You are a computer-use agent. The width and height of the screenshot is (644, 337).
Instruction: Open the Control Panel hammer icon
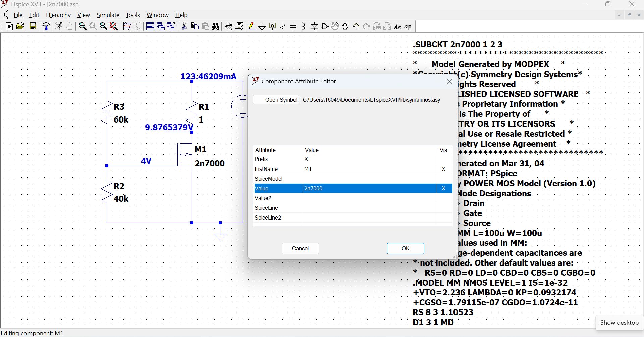46,27
